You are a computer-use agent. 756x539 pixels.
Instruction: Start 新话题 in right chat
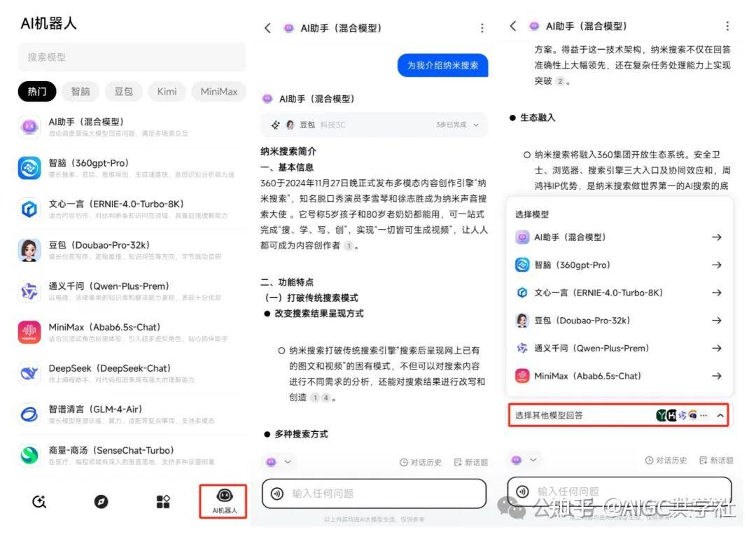(716, 461)
